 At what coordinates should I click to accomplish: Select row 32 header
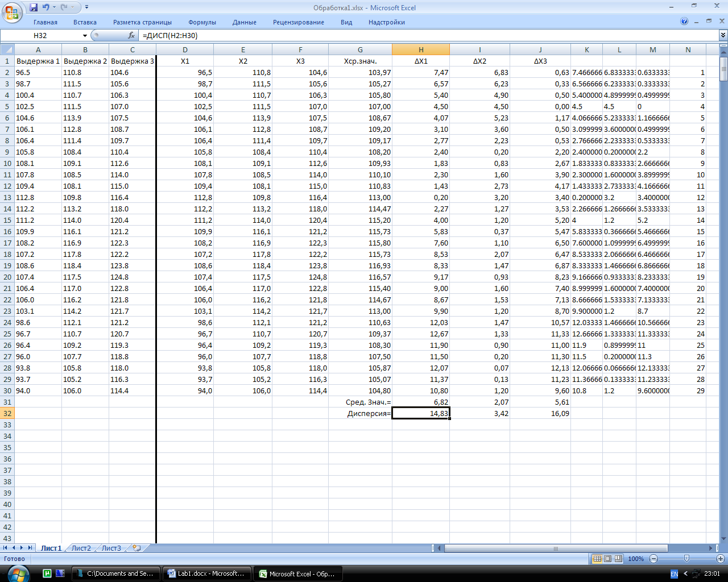coord(7,413)
